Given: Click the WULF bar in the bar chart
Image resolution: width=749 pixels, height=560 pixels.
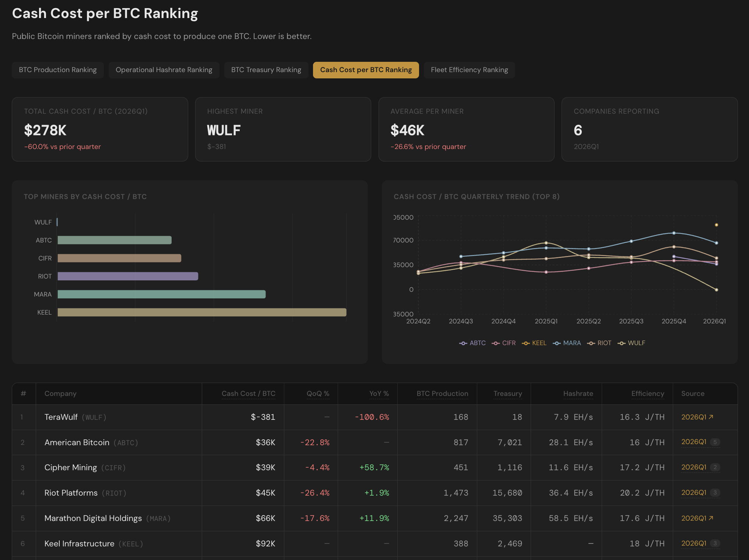Looking at the screenshot, I should coord(57,222).
